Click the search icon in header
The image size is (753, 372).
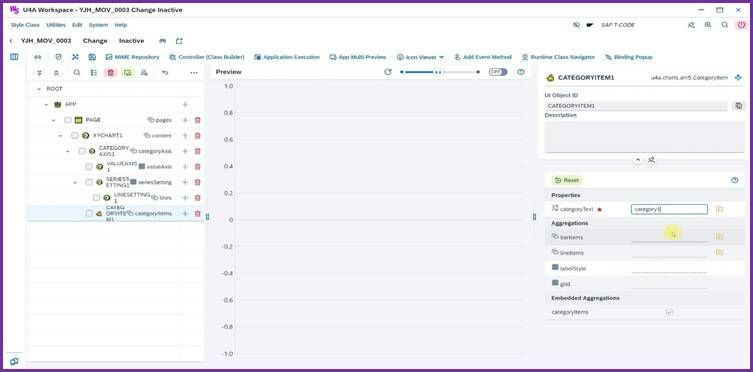[725, 25]
